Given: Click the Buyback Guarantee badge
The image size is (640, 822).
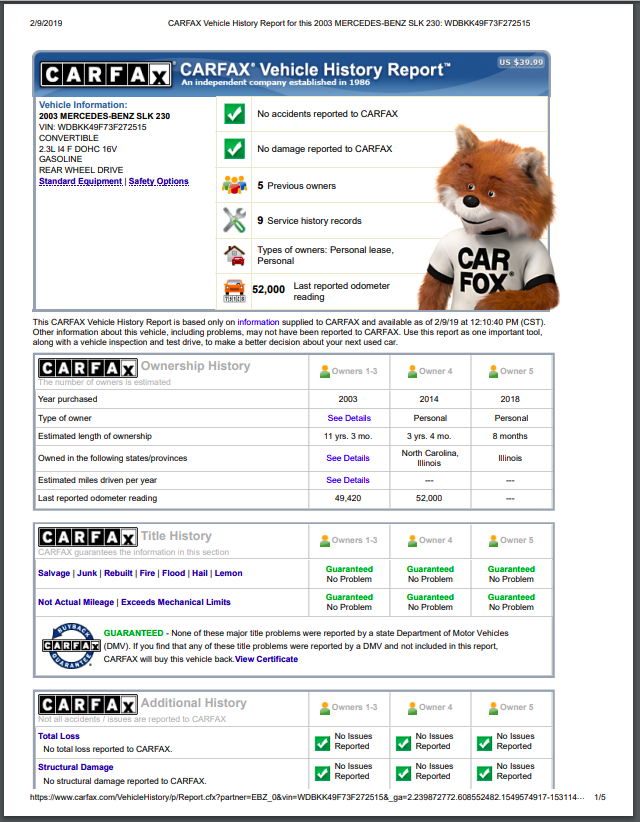Looking at the screenshot, I should coord(71,646).
